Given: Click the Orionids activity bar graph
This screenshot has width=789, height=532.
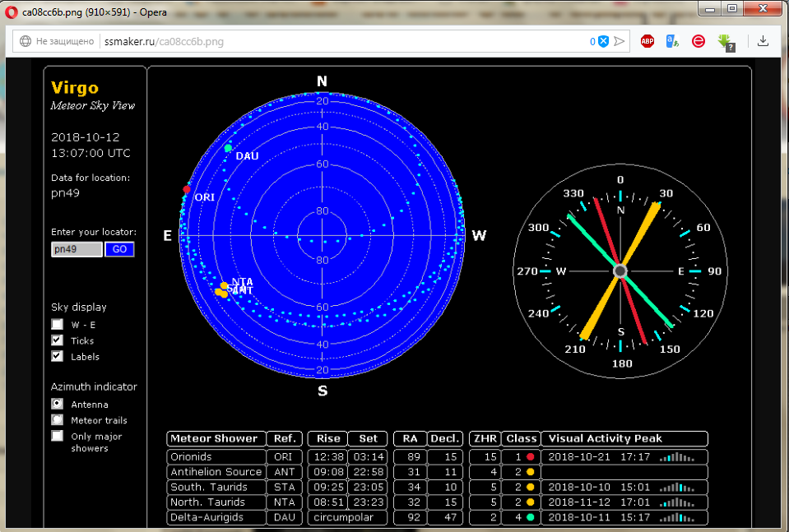Looking at the screenshot, I should pyautogui.click(x=677, y=457).
